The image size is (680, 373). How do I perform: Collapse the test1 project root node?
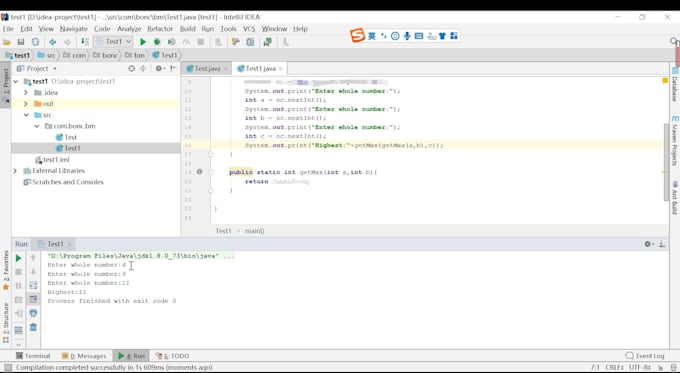click(16, 81)
